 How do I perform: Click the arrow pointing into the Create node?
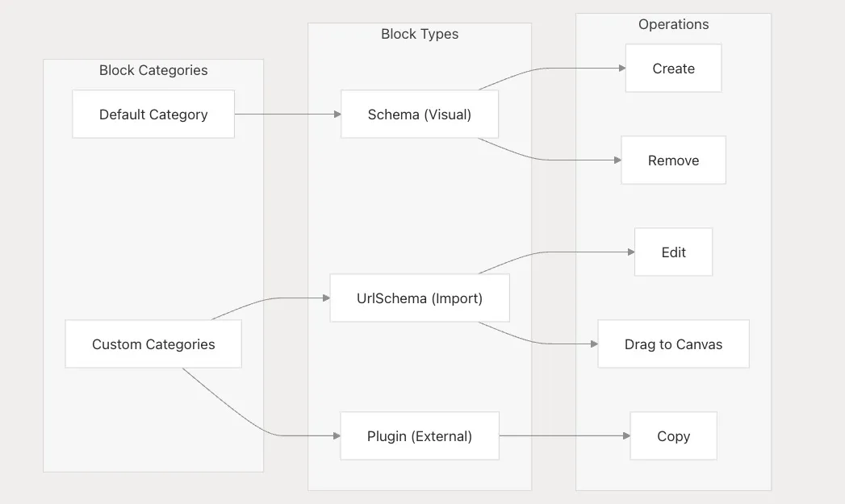pyautogui.click(x=557, y=69)
